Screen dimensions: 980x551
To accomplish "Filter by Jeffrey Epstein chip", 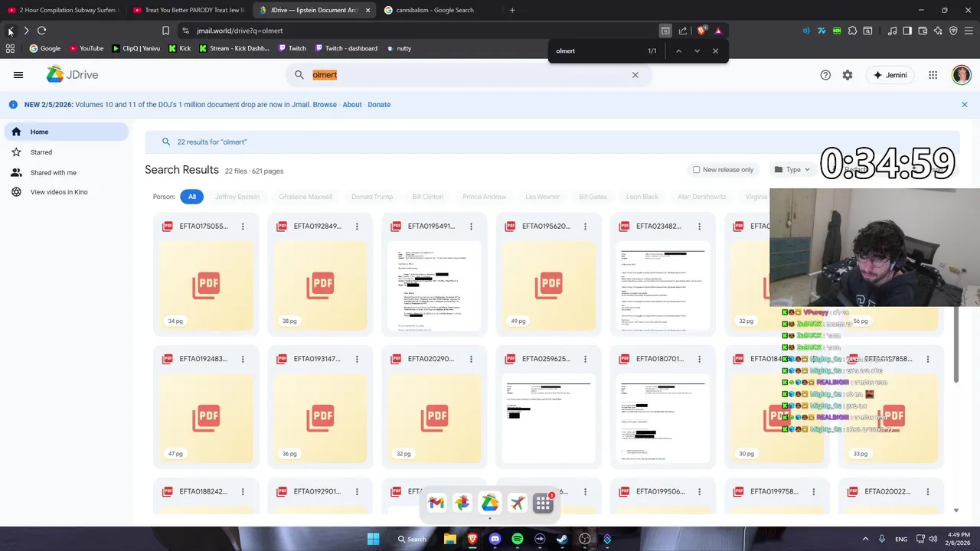I will point(237,197).
